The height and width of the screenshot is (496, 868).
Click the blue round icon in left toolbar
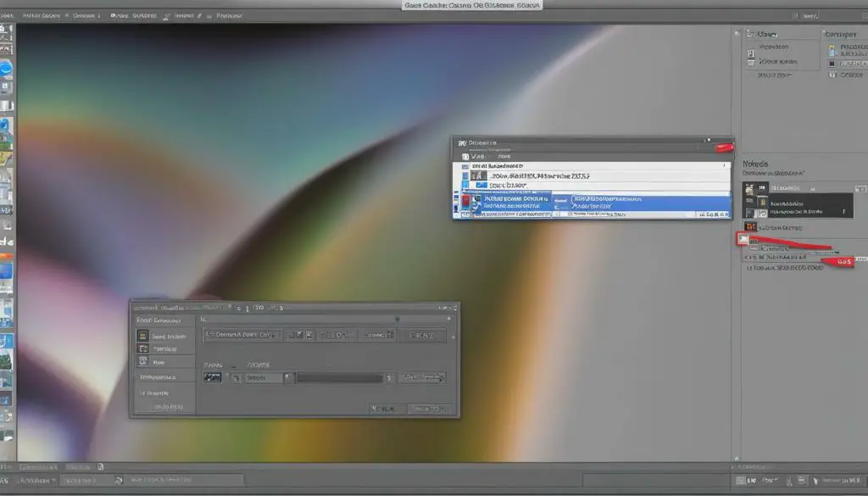[6, 69]
